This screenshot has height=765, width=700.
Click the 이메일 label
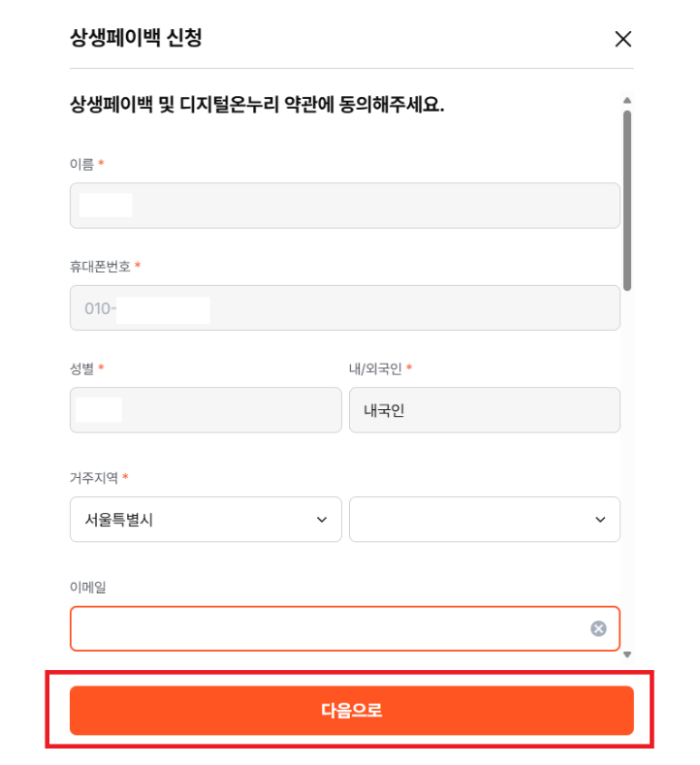pyautogui.click(x=88, y=587)
